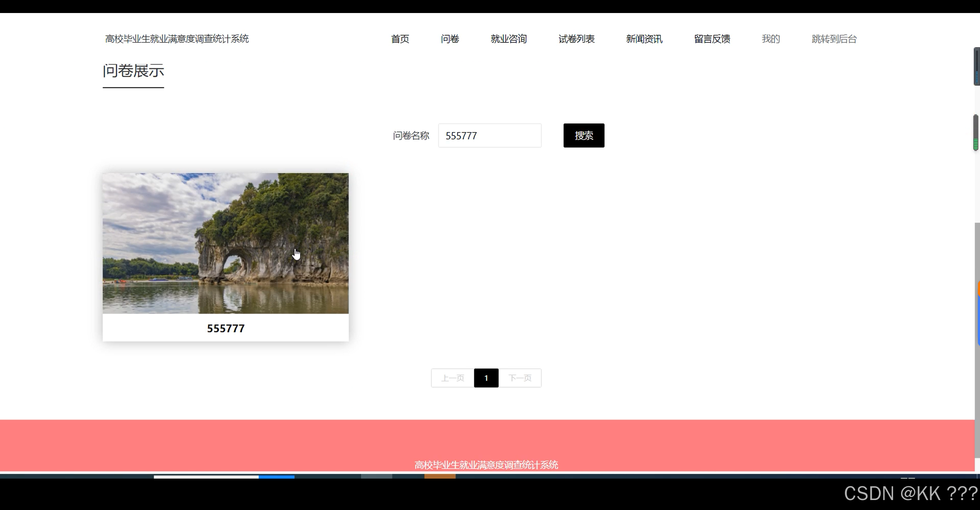Click the footer system name text
980x510 pixels.
click(486, 465)
